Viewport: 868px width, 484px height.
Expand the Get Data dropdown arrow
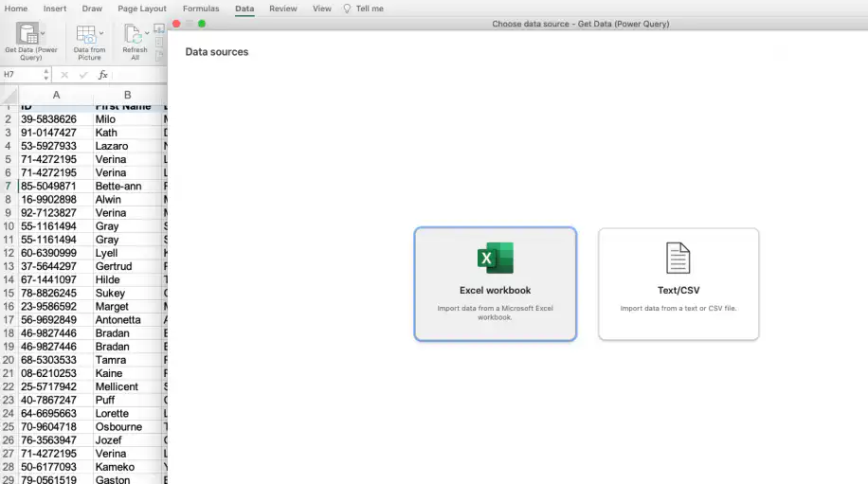click(43, 34)
